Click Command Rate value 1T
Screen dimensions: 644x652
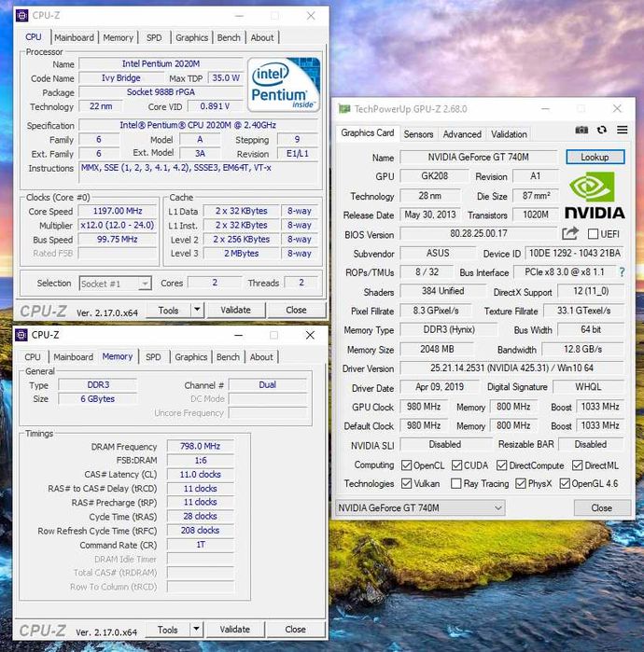point(200,545)
